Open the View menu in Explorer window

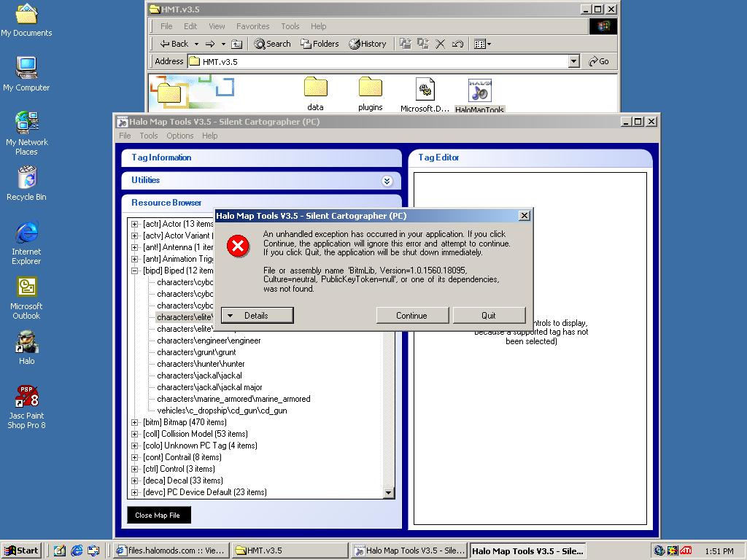pos(216,26)
